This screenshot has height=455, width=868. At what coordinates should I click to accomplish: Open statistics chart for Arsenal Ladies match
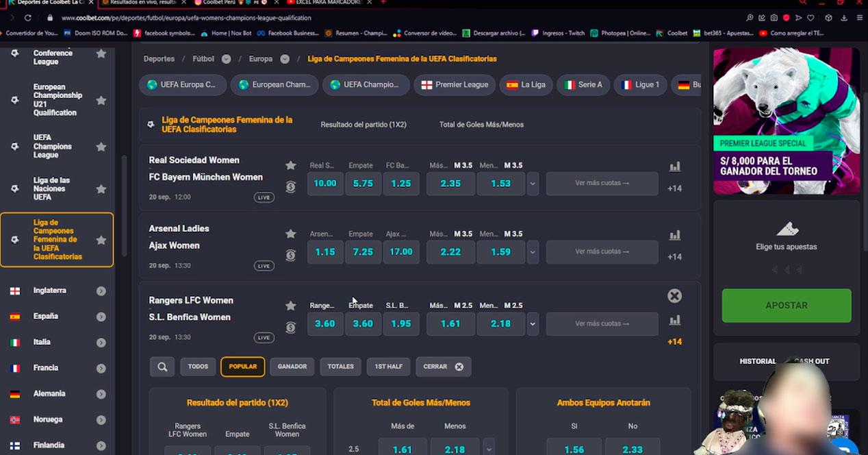point(675,235)
